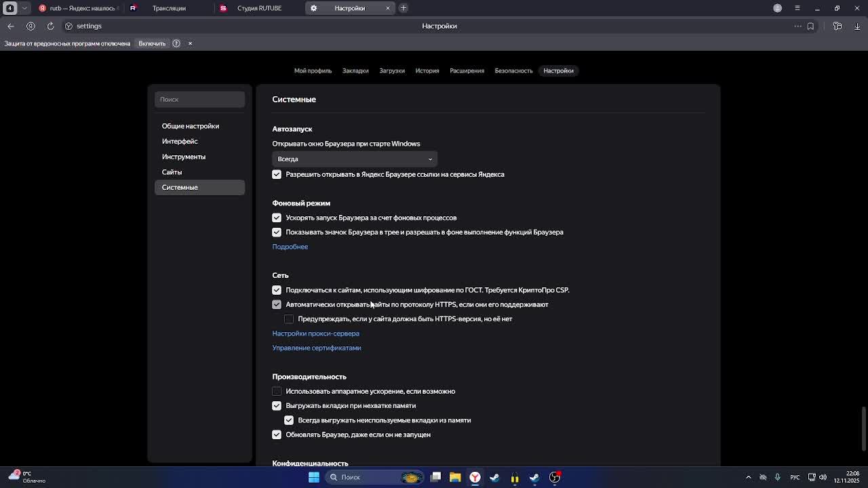Viewport: 868px width, 488px height.
Task: Open the yellow app icon on the taskbar
Action: [x=515, y=477]
